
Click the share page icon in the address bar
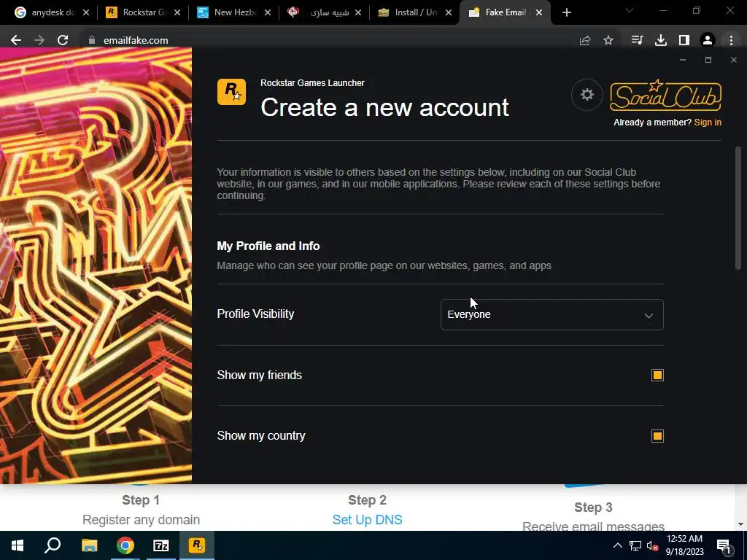coord(585,41)
